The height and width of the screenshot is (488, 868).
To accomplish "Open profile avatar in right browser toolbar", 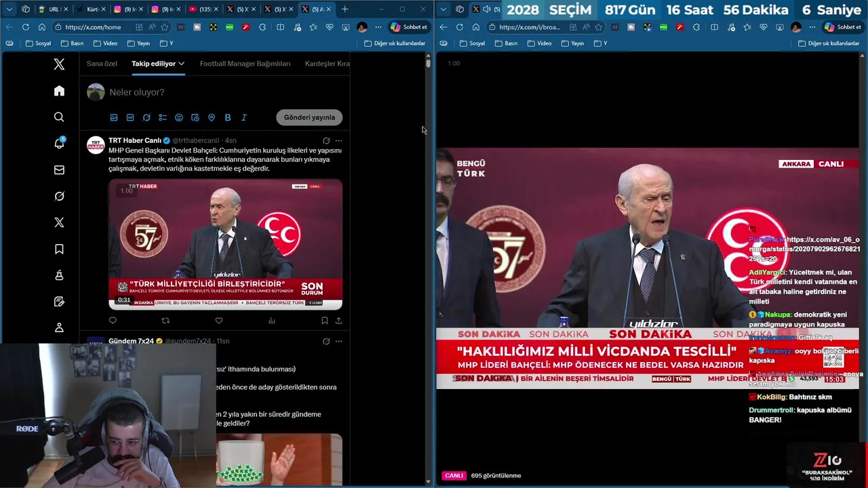I will pyautogui.click(x=795, y=27).
